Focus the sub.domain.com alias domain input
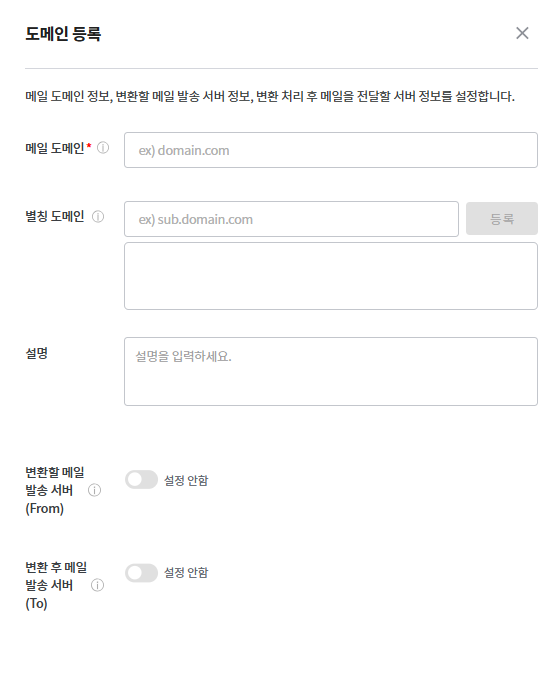 click(291, 219)
